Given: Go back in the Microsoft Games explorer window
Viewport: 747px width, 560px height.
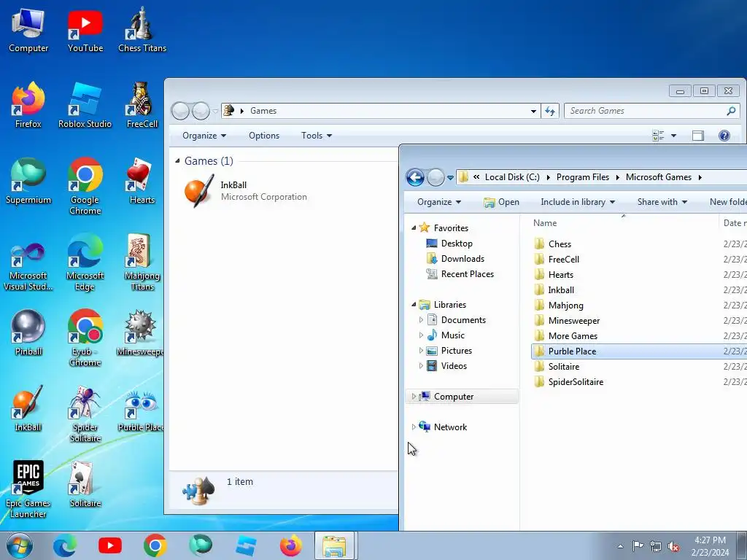Looking at the screenshot, I should [415, 178].
